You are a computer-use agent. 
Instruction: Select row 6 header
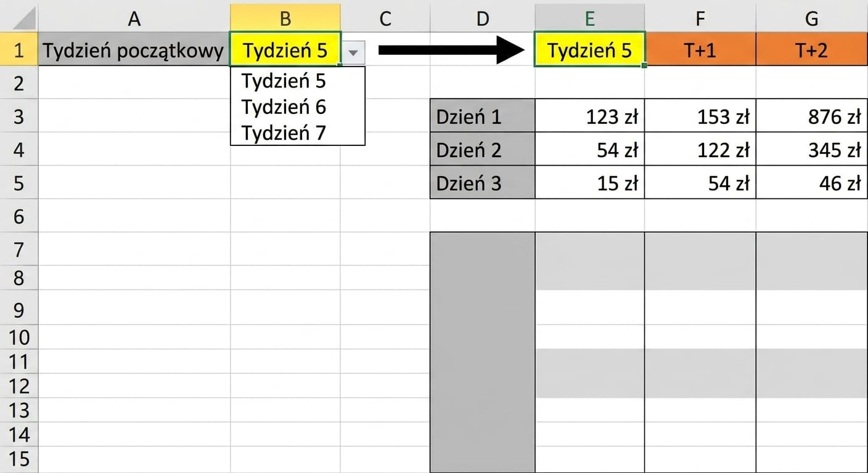click(19, 216)
